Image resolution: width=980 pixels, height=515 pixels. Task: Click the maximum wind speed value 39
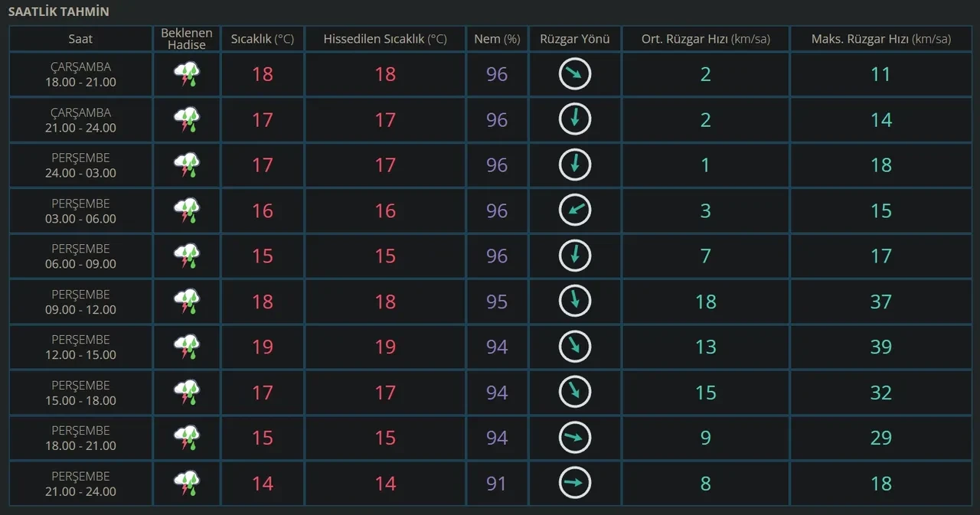click(881, 347)
